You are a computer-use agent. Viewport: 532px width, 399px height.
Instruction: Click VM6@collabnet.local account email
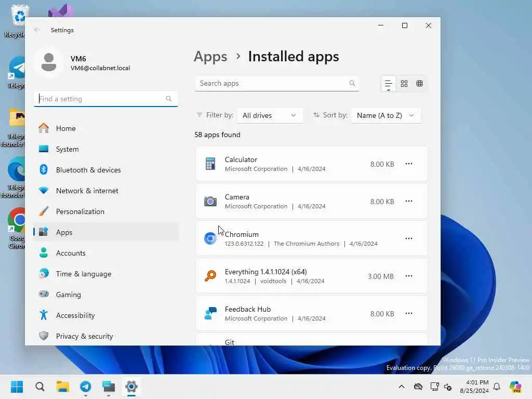(x=100, y=68)
